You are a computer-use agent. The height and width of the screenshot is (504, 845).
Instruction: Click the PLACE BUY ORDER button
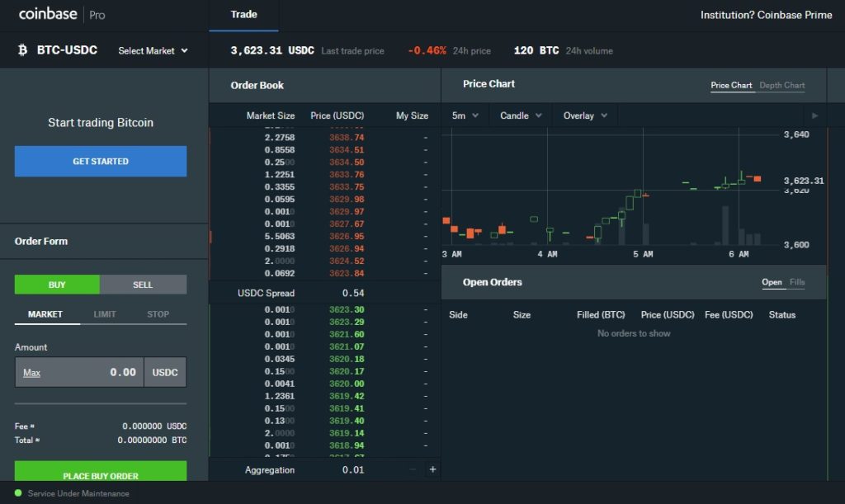click(x=100, y=476)
